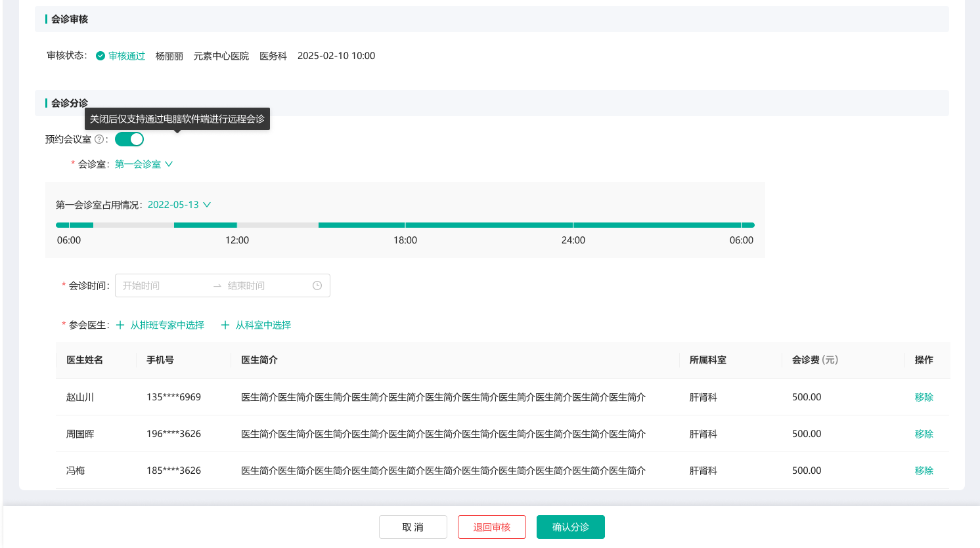Select doctors via 从排班专家中选择 link
Viewport: 980px width, 548px height.
point(167,325)
